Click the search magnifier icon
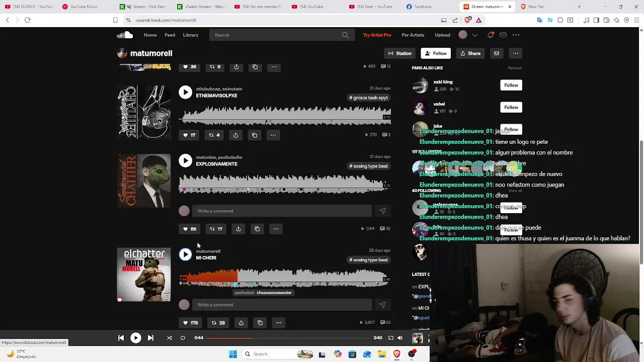Screen dimensions: 644x362 click(x=345, y=35)
